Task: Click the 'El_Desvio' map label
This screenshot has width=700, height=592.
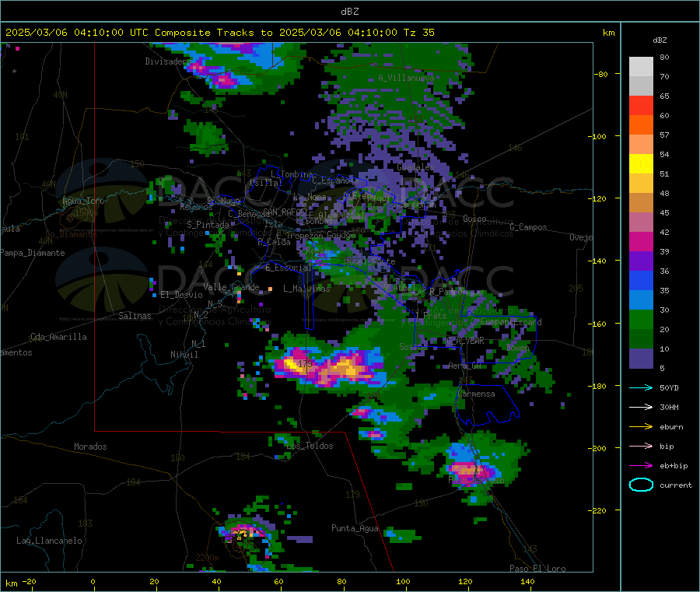Action: coord(181,295)
